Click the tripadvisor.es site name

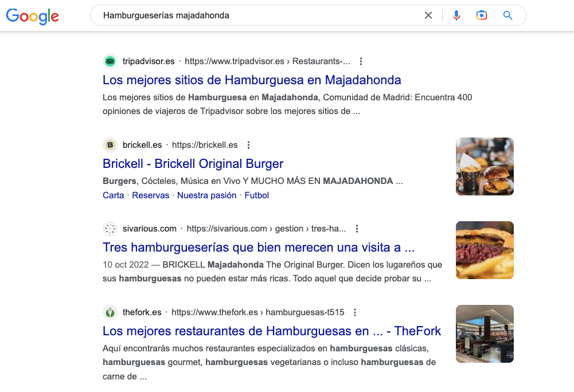[149, 61]
